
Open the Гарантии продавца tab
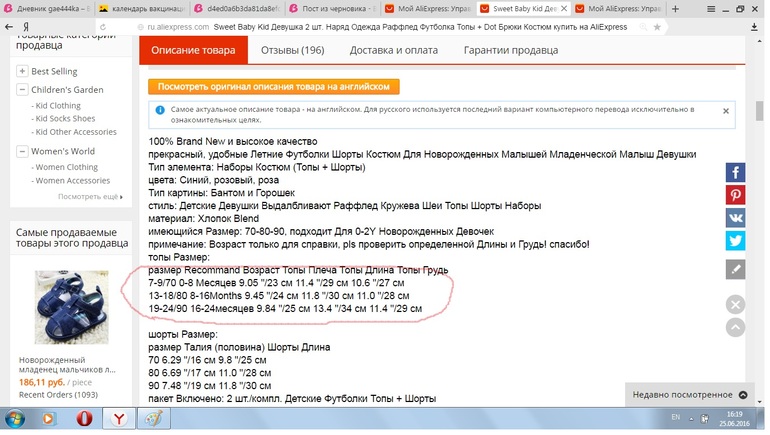[496, 50]
